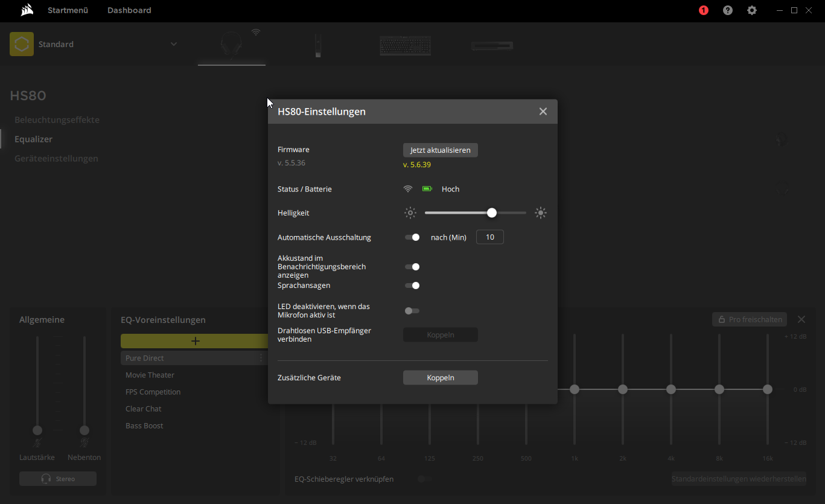Click the 8k EQ band slider handle

tap(719, 389)
